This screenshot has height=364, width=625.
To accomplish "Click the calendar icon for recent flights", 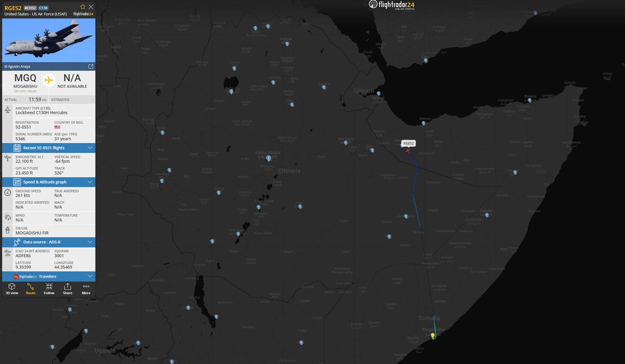I will tap(17, 148).
